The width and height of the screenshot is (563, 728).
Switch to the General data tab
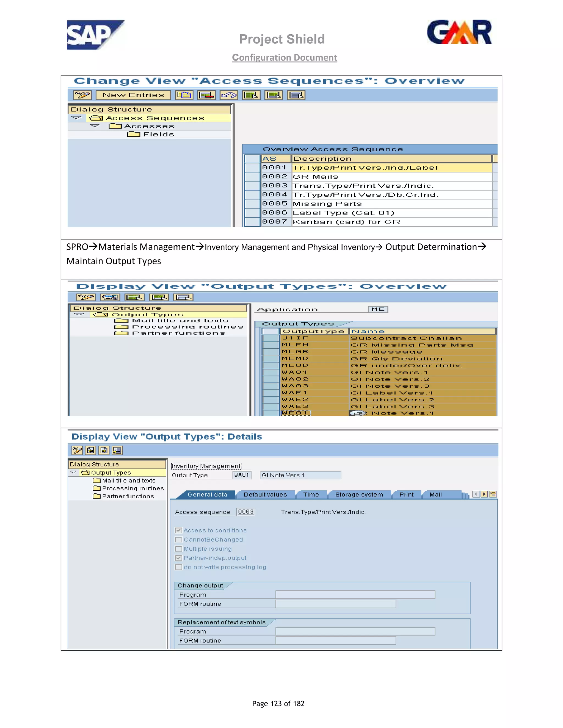point(207,495)
